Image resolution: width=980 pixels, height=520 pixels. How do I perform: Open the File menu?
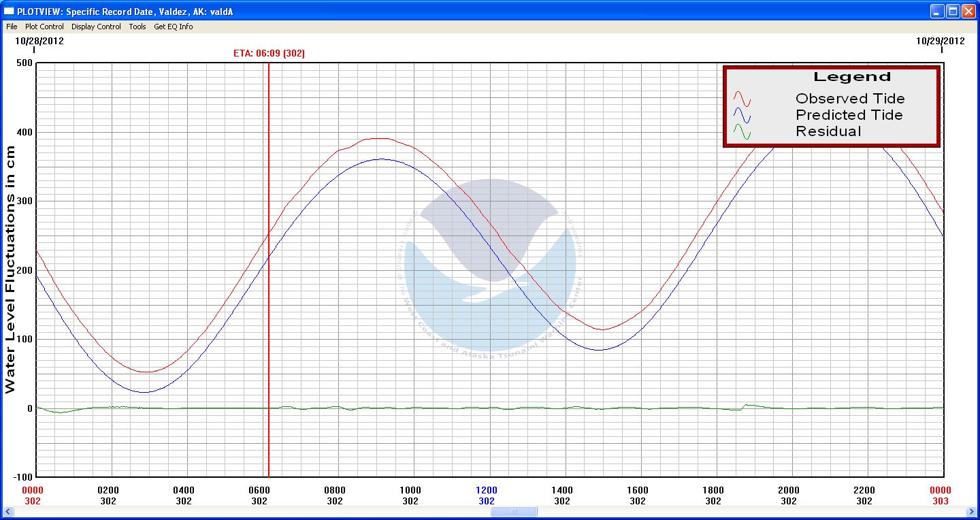click(x=12, y=27)
